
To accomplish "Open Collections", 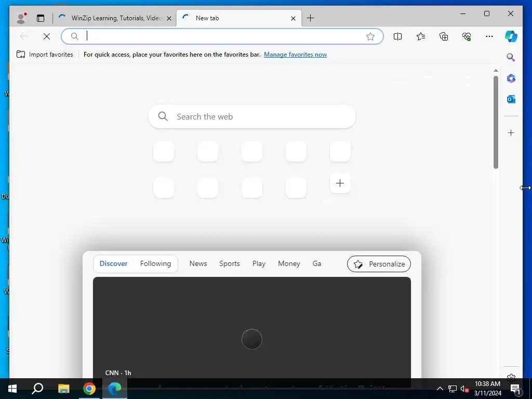I will pyautogui.click(x=444, y=36).
